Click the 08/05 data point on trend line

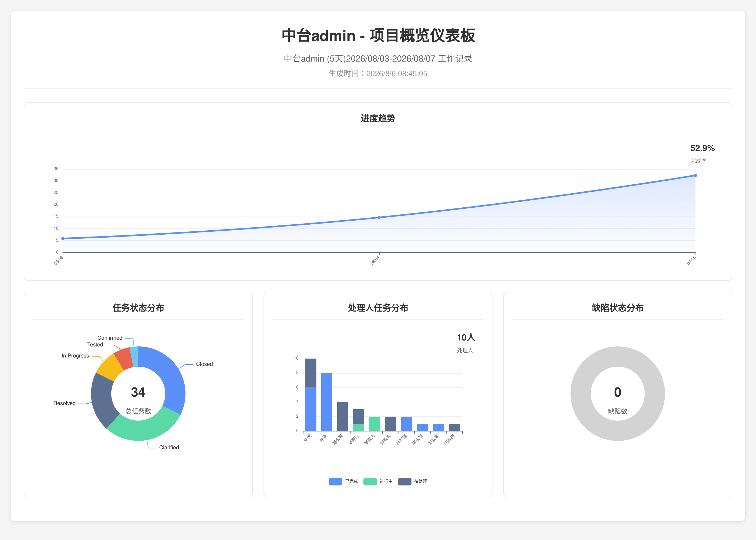695,175
